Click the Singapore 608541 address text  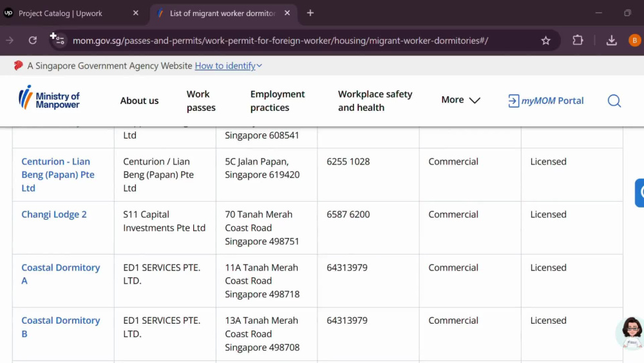(x=261, y=135)
